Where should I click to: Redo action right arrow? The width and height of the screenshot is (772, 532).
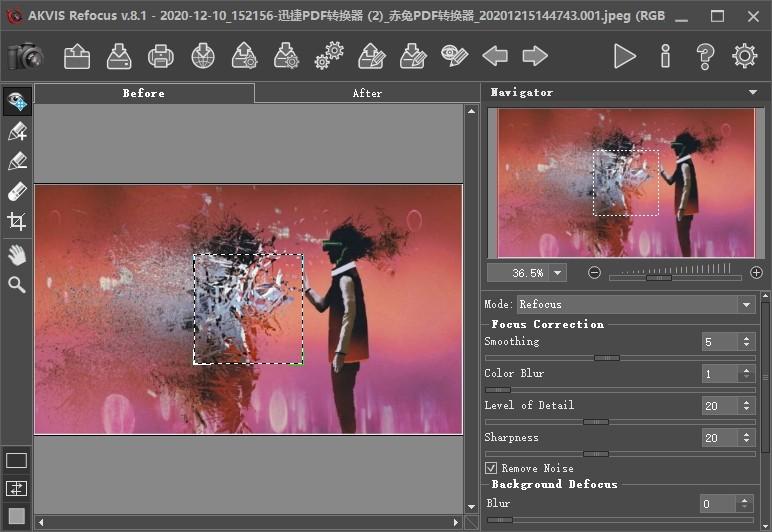[535, 56]
